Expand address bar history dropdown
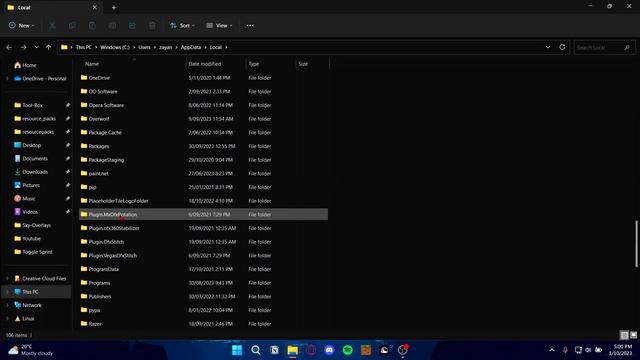Viewport: 640px width, 360px height. tap(548, 47)
